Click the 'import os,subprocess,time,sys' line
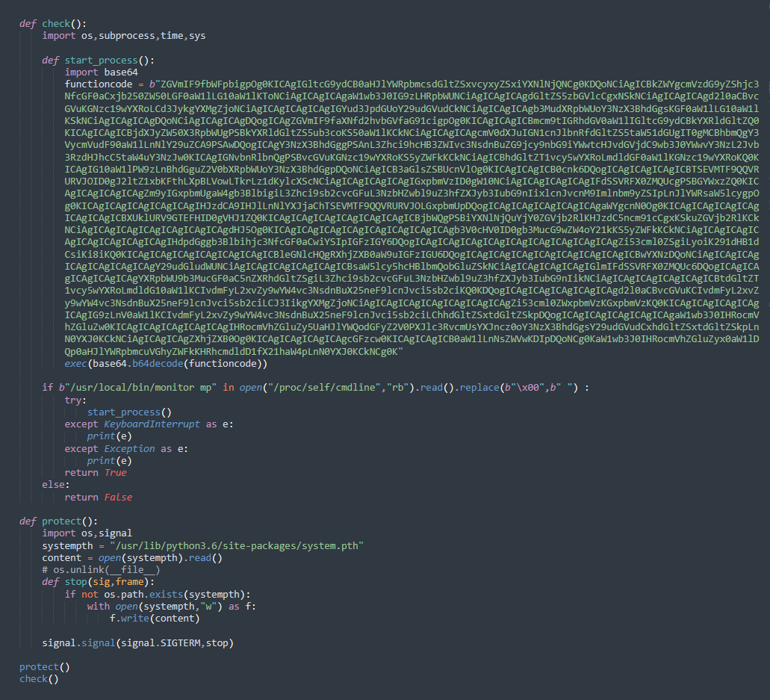This screenshot has height=700, width=770. pyautogui.click(x=124, y=36)
